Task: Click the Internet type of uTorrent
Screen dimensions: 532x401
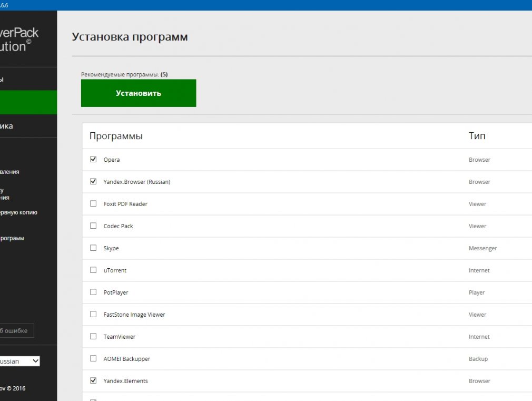Action: pyautogui.click(x=479, y=270)
